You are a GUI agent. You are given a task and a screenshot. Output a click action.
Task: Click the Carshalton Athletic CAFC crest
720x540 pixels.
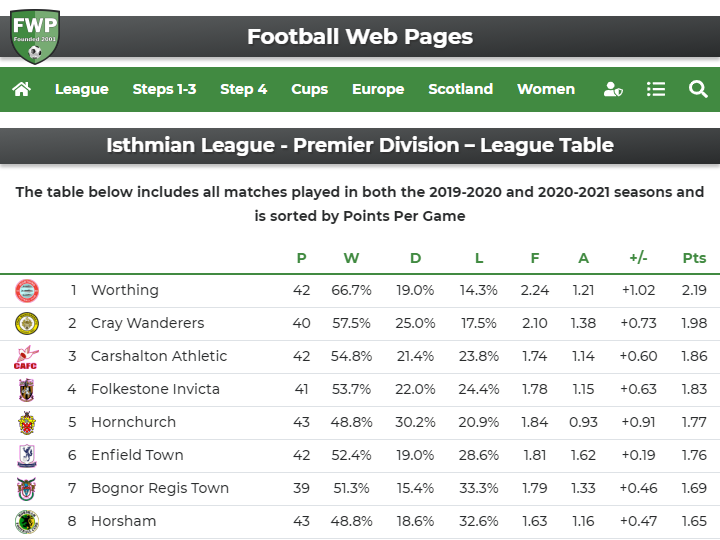[26, 357]
